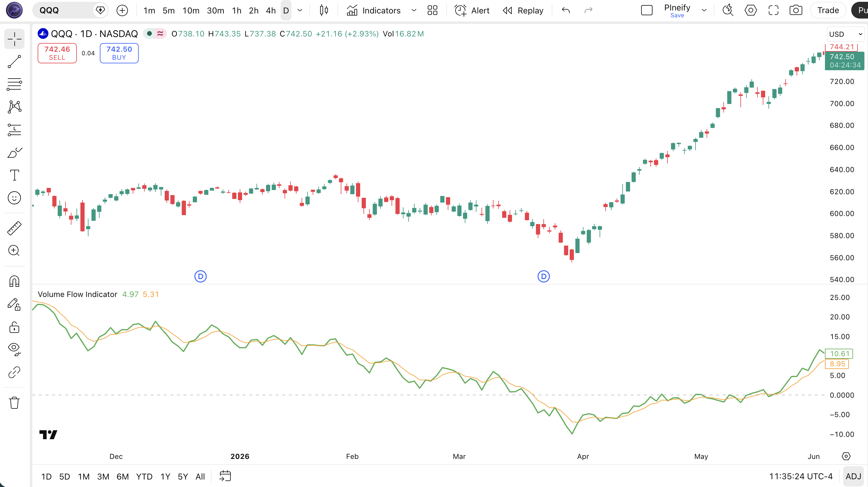Create an Alert
The width and height of the screenshot is (868, 487).
click(472, 10)
